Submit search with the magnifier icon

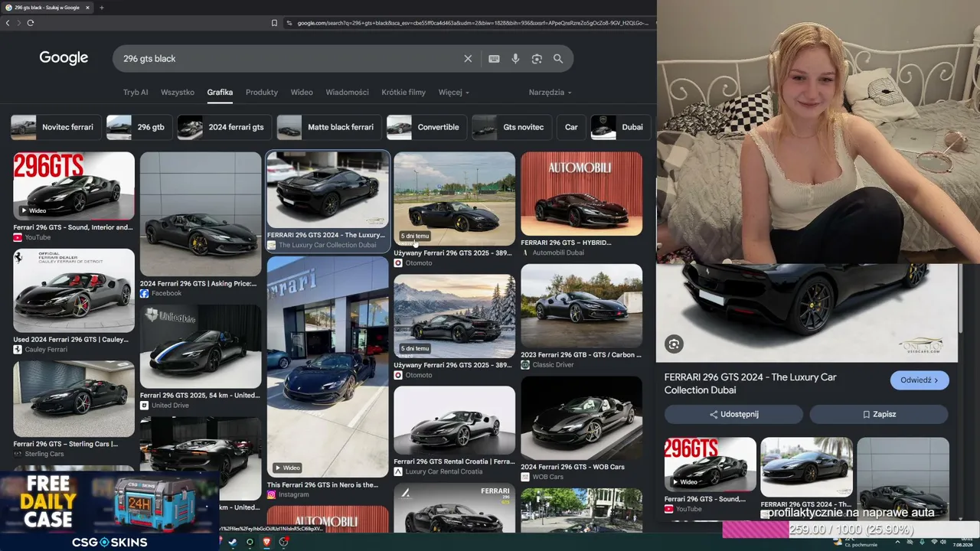[558, 59]
